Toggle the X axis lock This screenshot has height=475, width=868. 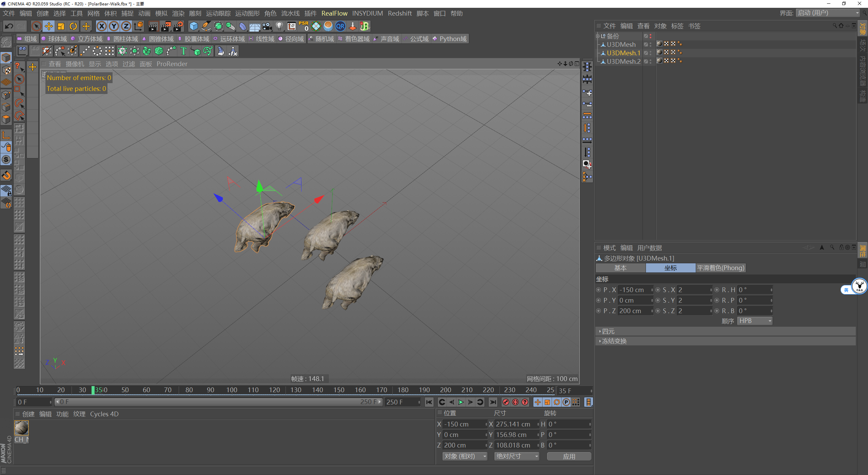tap(101, 26)
